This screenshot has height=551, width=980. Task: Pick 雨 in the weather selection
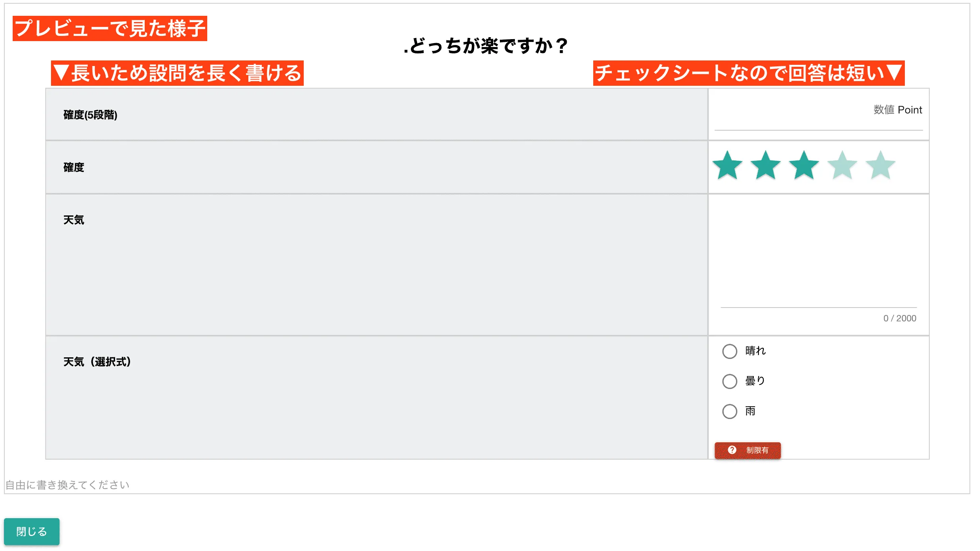[x=729, y=411]
